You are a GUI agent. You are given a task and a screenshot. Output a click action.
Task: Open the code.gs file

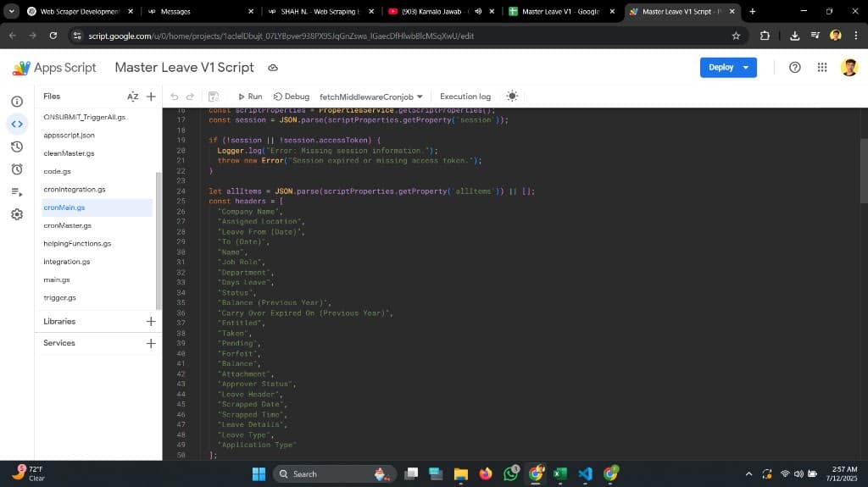[x=57, y=172]
